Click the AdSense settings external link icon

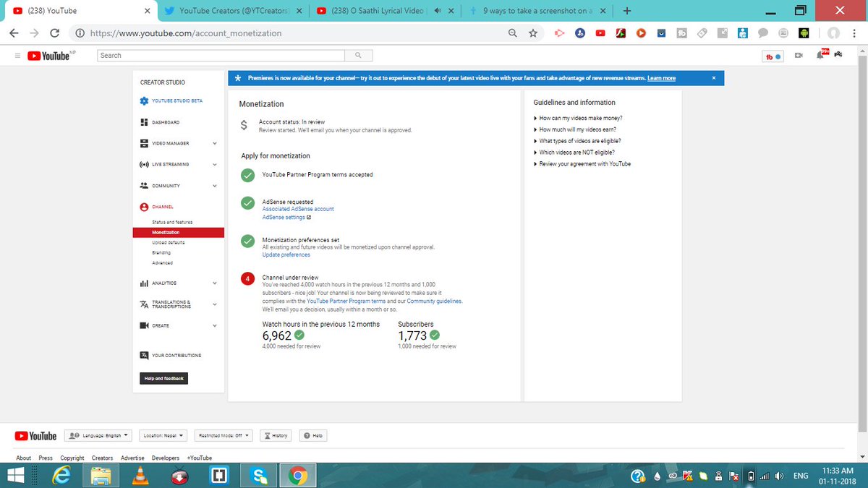(309, 218)
